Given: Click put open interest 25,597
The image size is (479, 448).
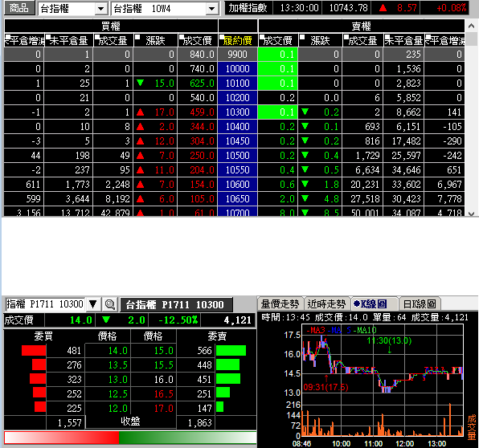Looking at the screenshot, I should 406,156.
